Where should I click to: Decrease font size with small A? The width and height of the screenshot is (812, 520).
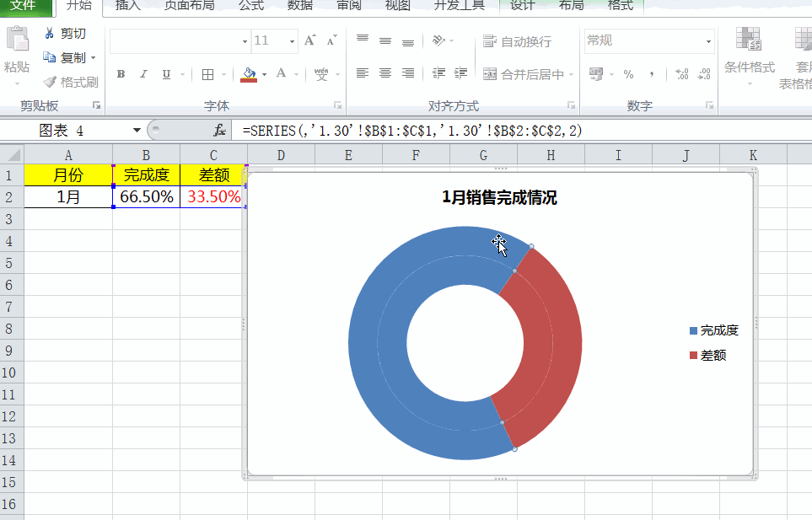coord(331,40)
